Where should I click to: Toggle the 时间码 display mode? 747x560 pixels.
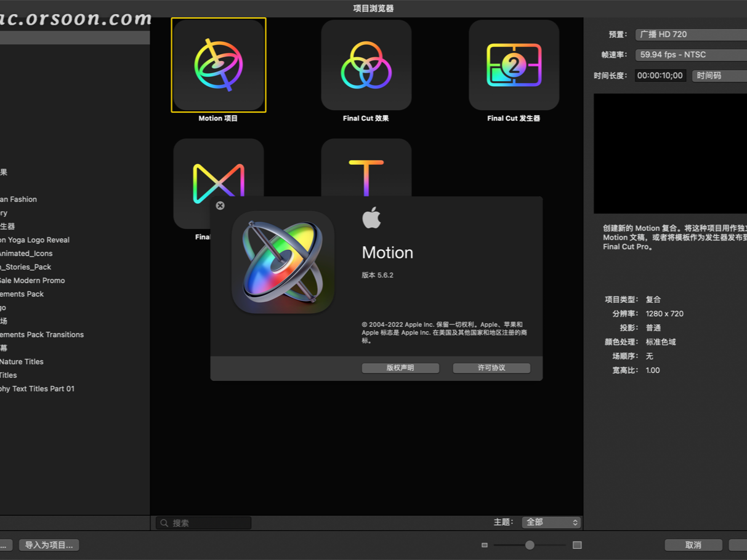pos(719,75)
